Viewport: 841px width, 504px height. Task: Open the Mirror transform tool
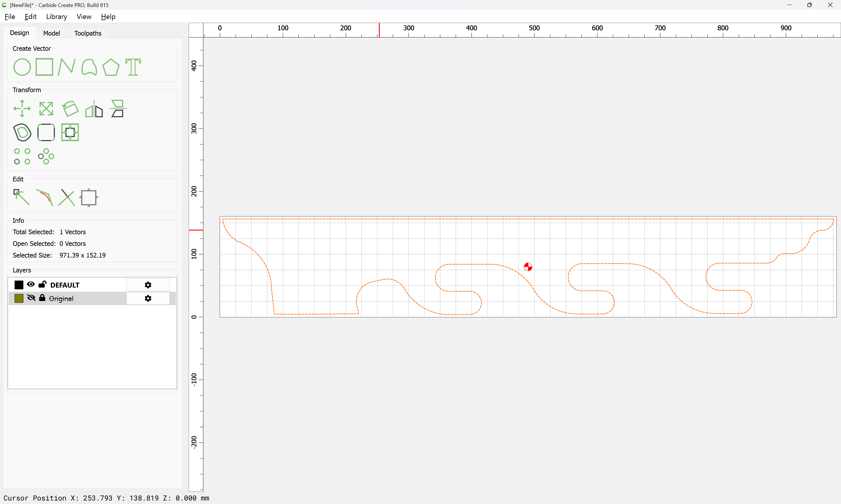click(x=94, y=109)
